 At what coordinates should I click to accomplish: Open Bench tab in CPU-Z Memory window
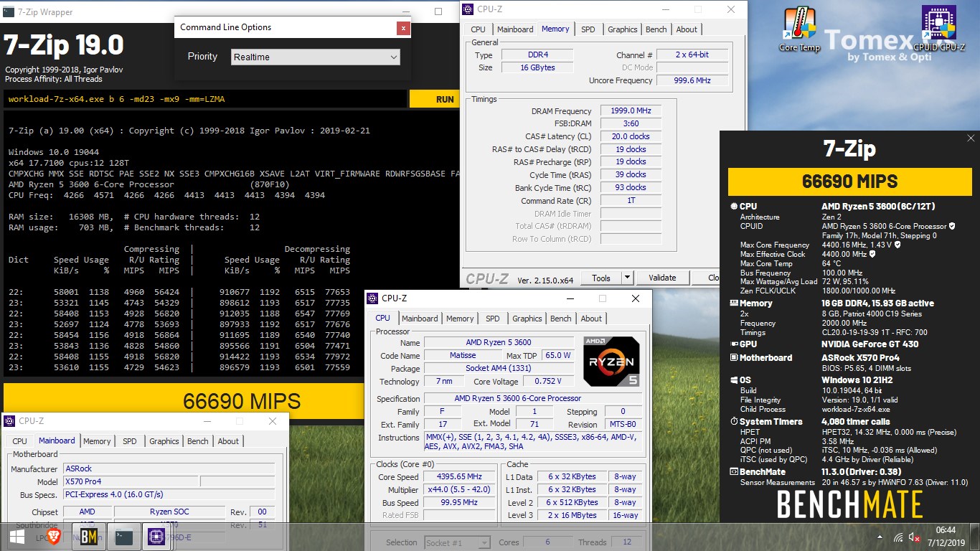coord(656,29)
